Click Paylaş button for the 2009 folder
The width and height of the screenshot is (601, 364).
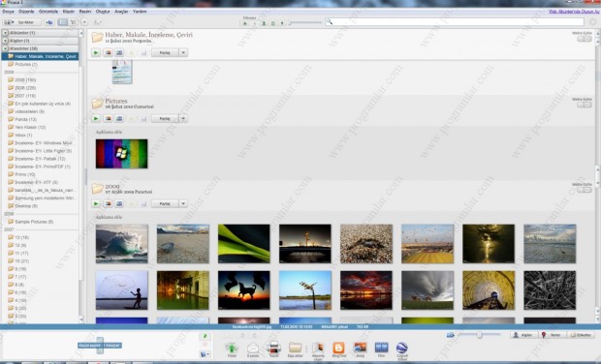click(165, 204)
